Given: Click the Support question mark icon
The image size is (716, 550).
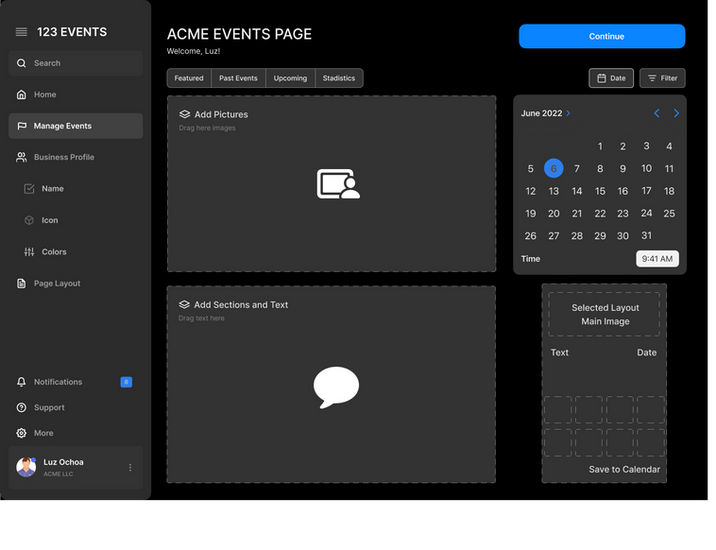Looking at the screenshot, I should click(x=21, y=407).
